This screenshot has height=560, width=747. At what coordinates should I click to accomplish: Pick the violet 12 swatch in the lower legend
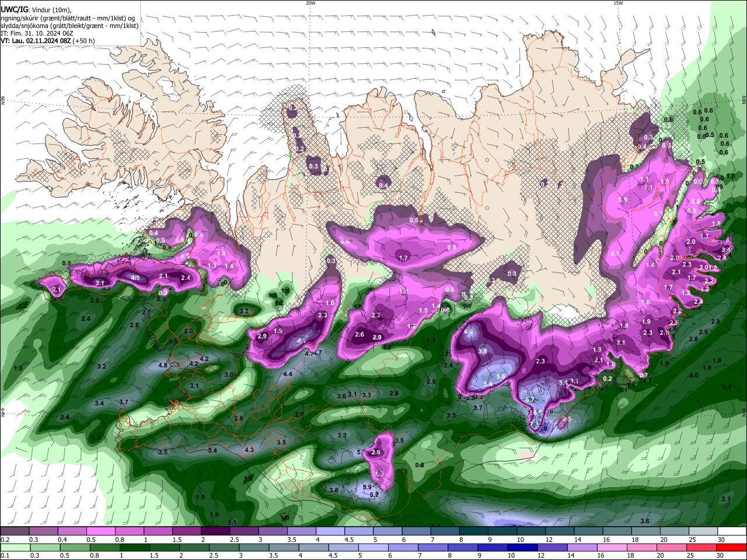click(553, 548)
